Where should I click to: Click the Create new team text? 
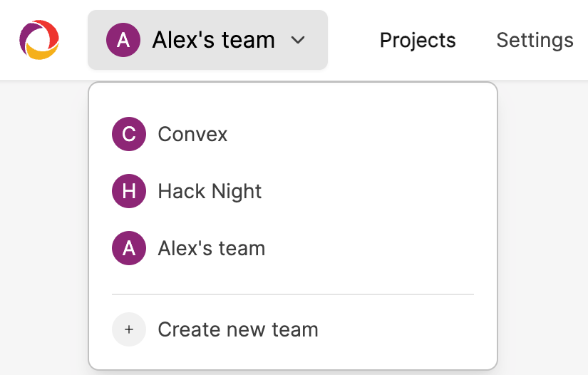point(238,329)
